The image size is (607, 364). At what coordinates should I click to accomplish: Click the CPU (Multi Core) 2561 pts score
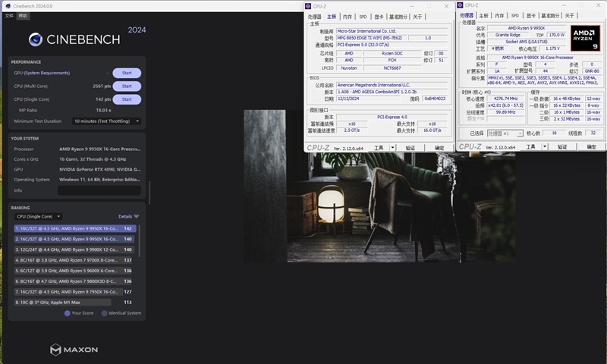pos(102,86)
